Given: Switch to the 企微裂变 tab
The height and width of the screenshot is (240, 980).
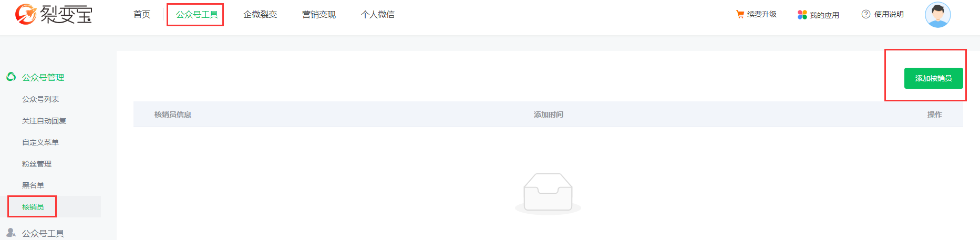Looking at the screenshot, I should tap(260, 15).
